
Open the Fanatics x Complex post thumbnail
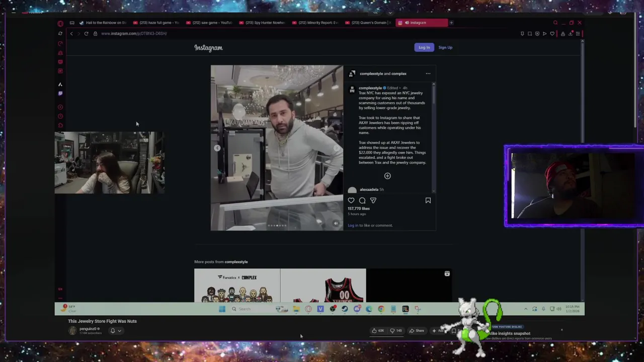pyautogui.click(x=237, y=286)
